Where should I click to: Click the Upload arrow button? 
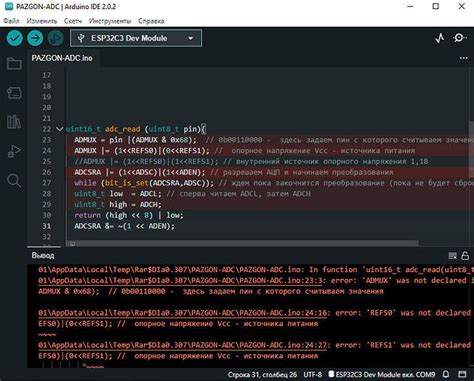click(x=35, y=38)
